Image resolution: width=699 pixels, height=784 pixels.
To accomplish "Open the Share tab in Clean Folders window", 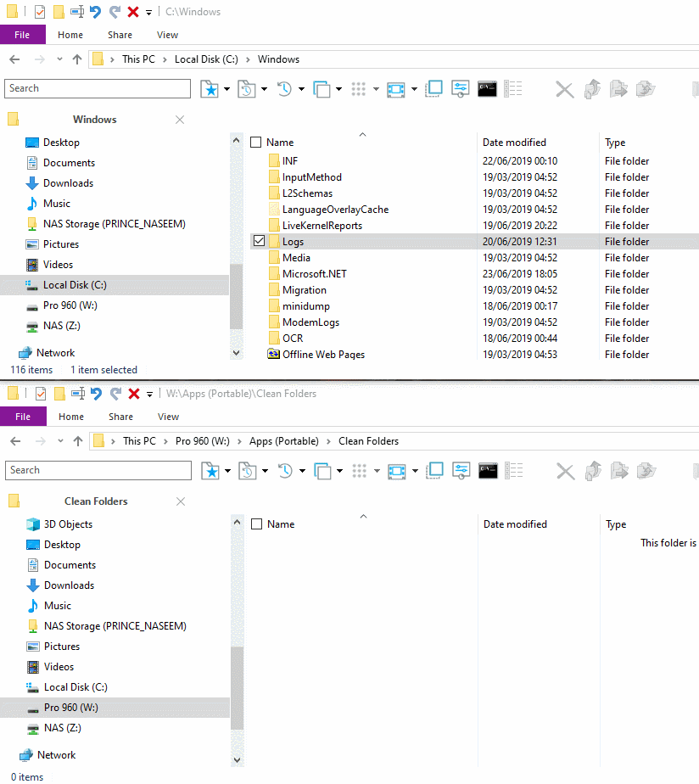I will 120,417.
